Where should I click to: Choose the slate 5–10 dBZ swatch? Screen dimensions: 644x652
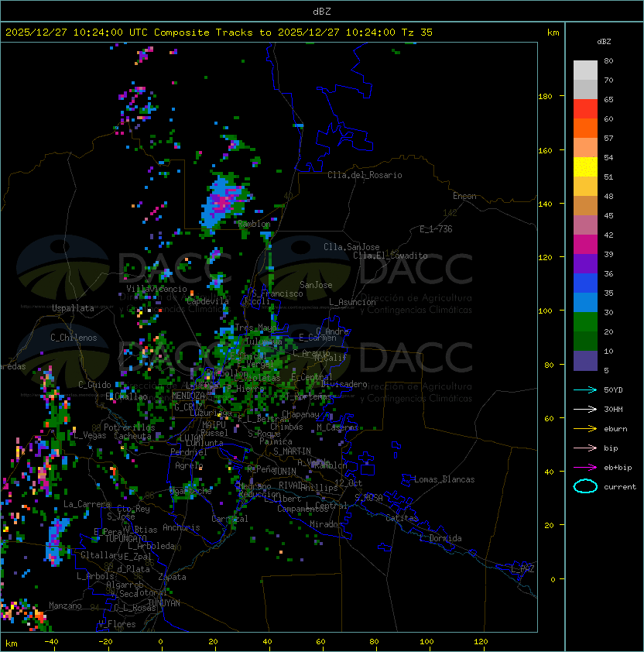585,361
